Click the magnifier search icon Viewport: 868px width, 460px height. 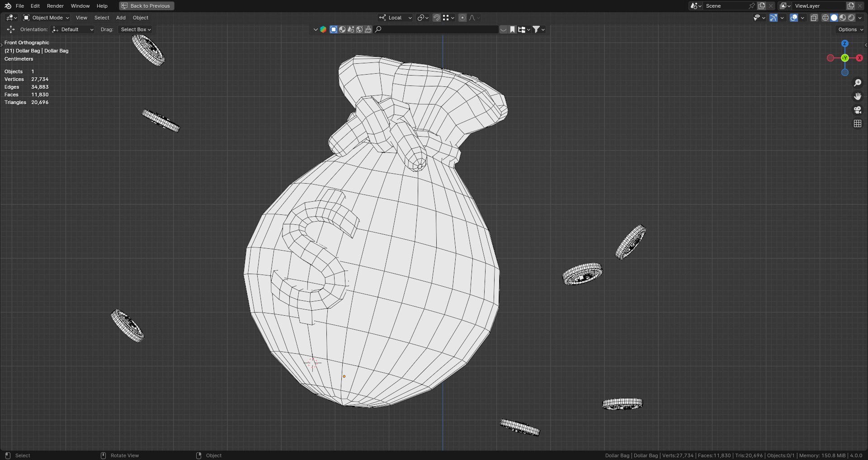[378, 29]
